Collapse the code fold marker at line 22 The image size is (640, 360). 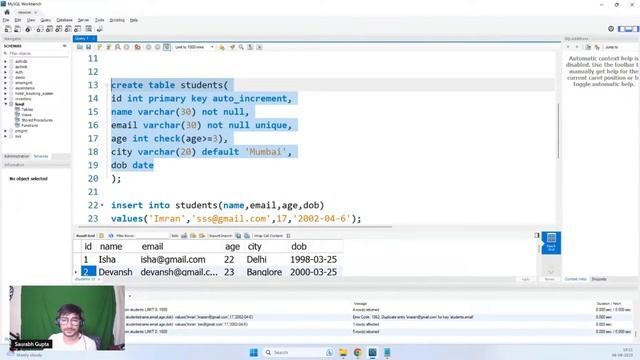pyautogui.click(x=102, y=205)
